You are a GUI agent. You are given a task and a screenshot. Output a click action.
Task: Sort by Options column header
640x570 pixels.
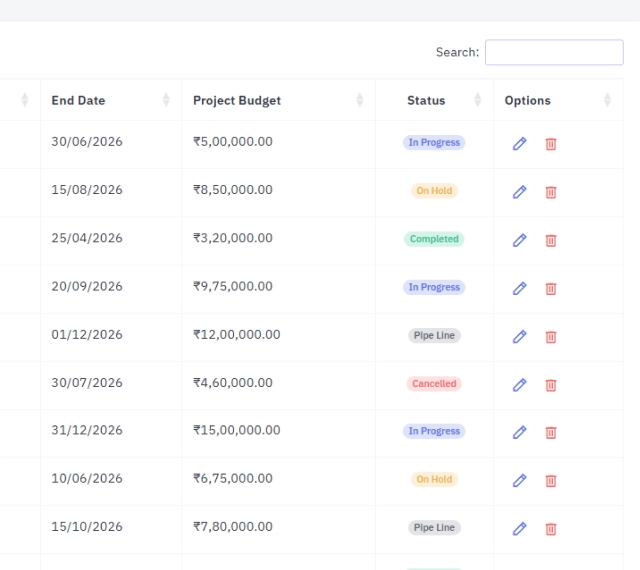[x=558, y=100]
